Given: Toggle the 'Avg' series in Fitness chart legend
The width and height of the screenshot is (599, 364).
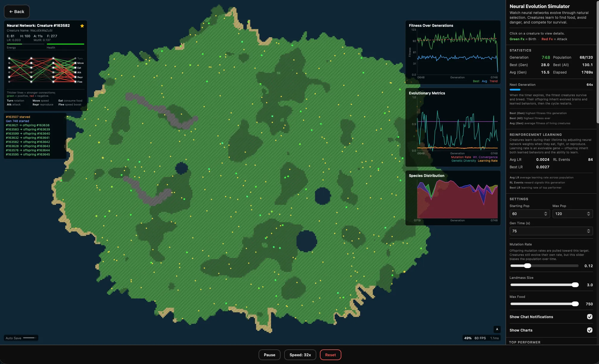Looking at the screenshot, I should 484,81.
